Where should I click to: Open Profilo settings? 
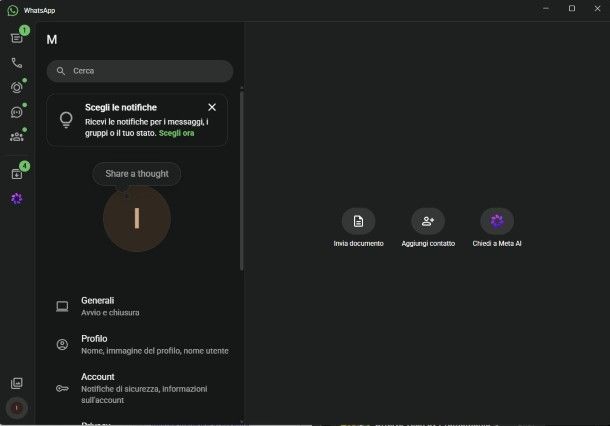(x=140, y=344)
